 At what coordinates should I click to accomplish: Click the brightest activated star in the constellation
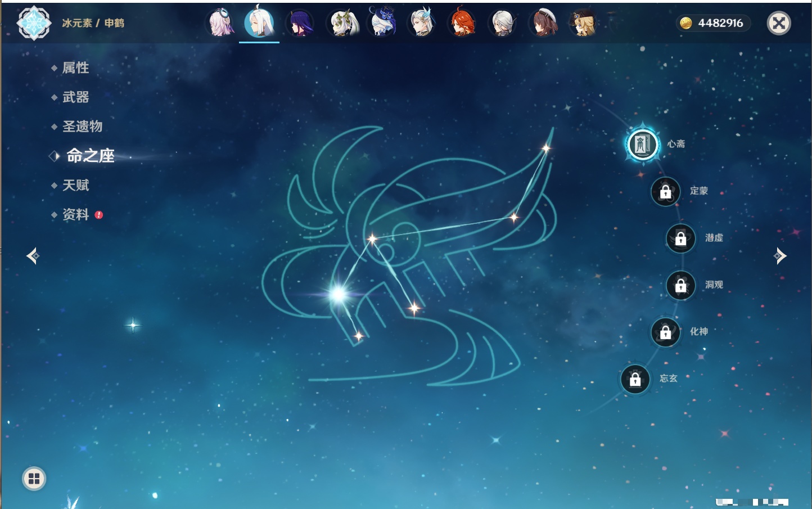tap(339, 294)
